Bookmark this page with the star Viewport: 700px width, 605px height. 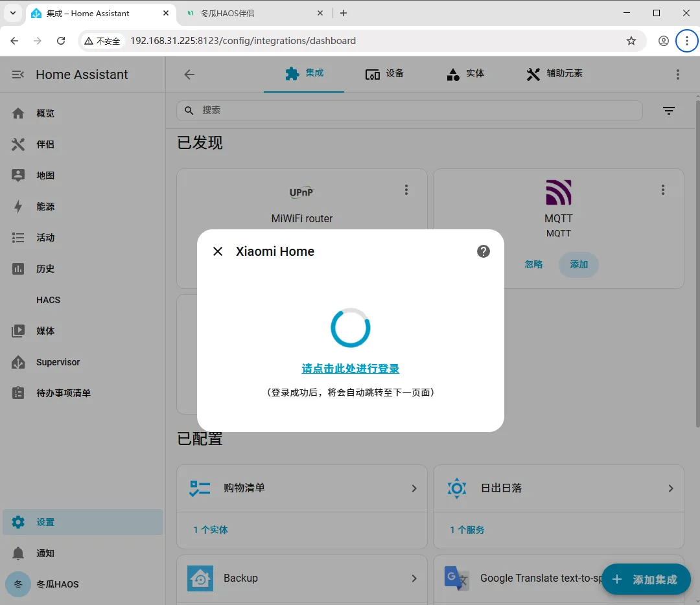pos(631,41)
